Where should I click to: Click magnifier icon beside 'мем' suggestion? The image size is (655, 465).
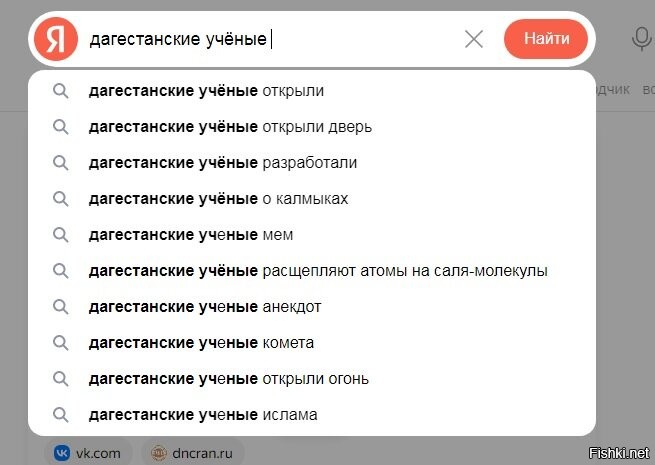[61, 235]
